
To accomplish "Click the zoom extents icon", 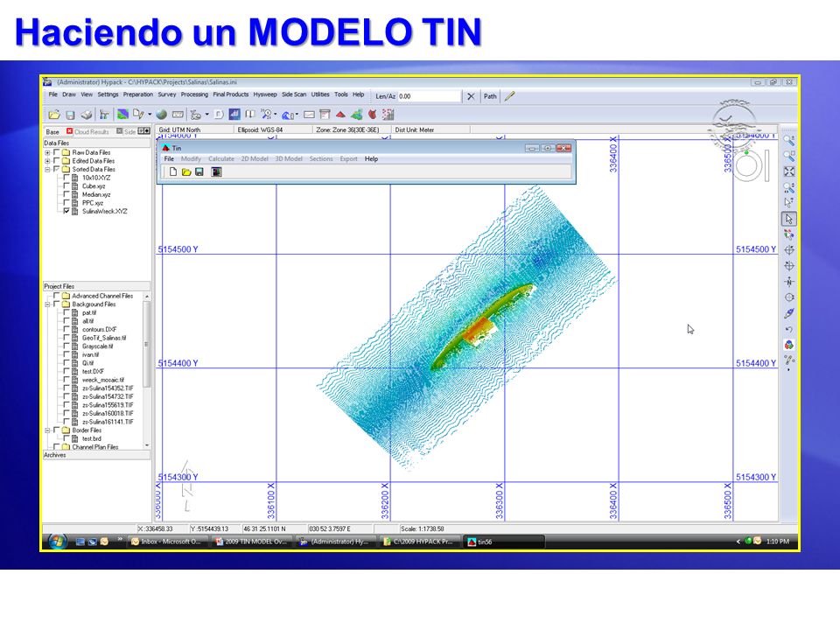I will [789, 171].
